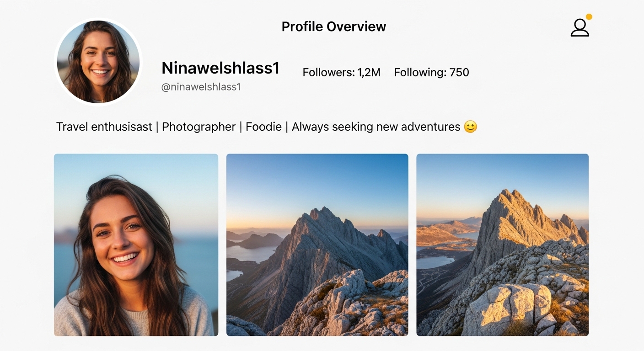Click the "Foodie" bio tag
This screenshot has height=351, width=644.
click(x=263, y=127)
